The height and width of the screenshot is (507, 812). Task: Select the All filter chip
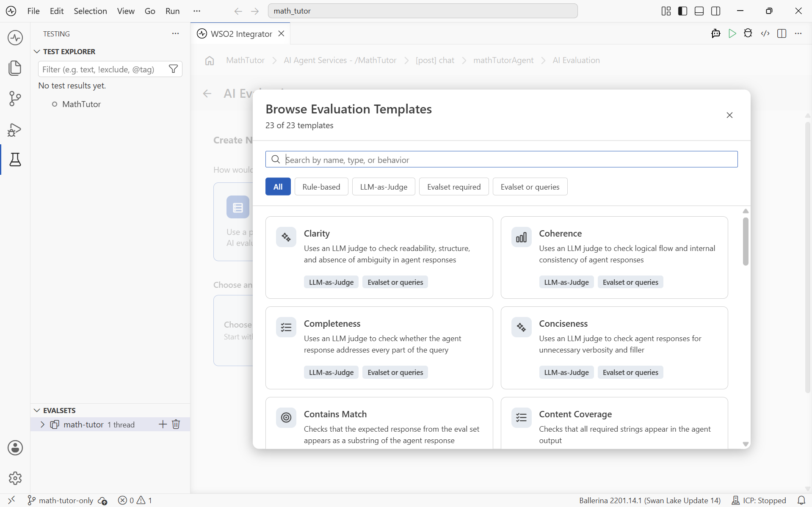278,187
